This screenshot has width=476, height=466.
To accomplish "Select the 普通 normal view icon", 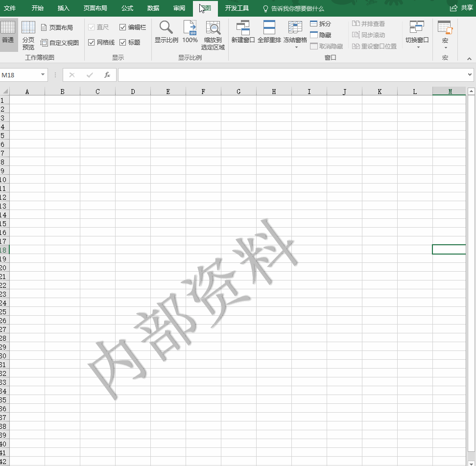I will [8, 28].
